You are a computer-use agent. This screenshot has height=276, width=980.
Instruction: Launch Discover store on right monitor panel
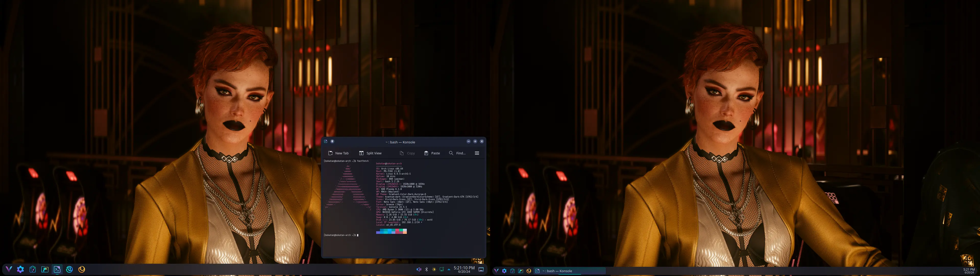tap(512, 271)
